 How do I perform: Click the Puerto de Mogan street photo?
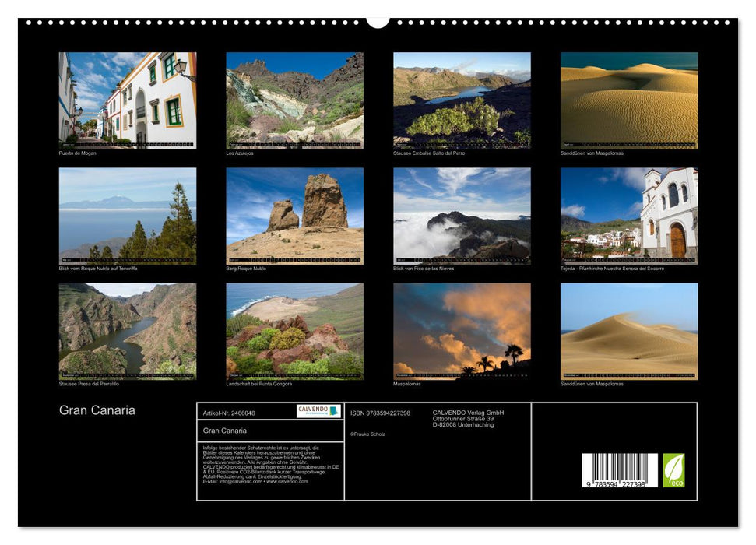(128, 100)
